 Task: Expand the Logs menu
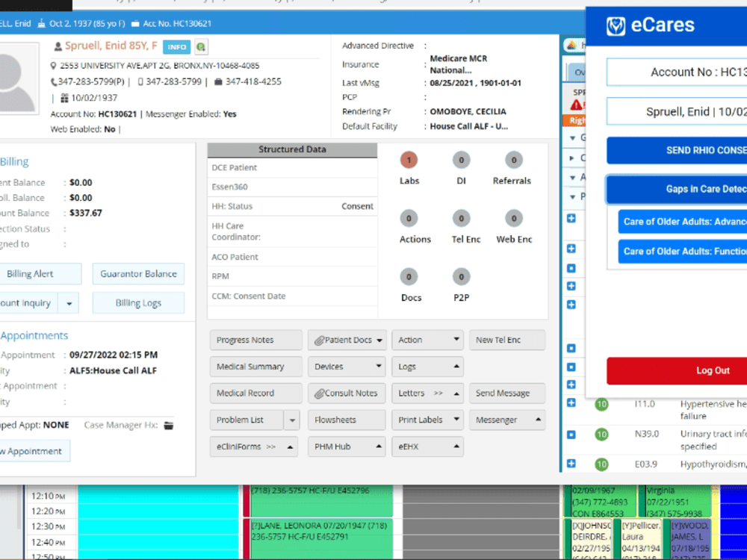click(x=428, y=367)
